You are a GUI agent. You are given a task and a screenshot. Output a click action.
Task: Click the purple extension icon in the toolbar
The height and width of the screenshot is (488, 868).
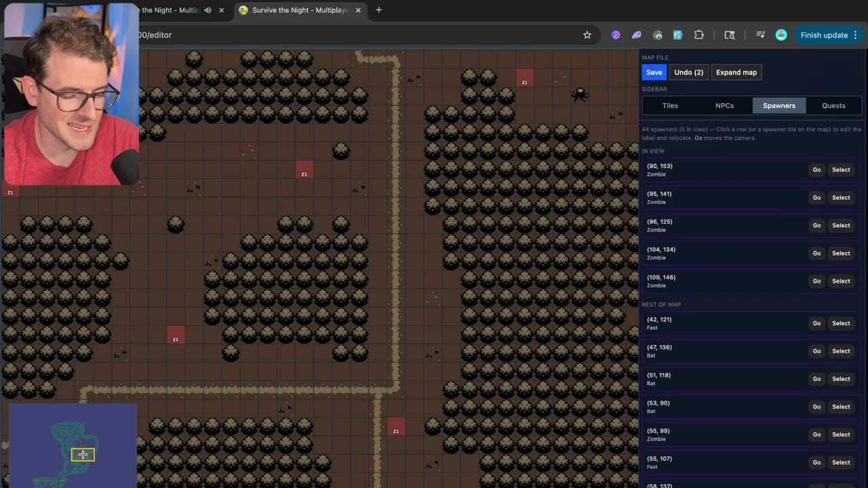click(615, 35)
